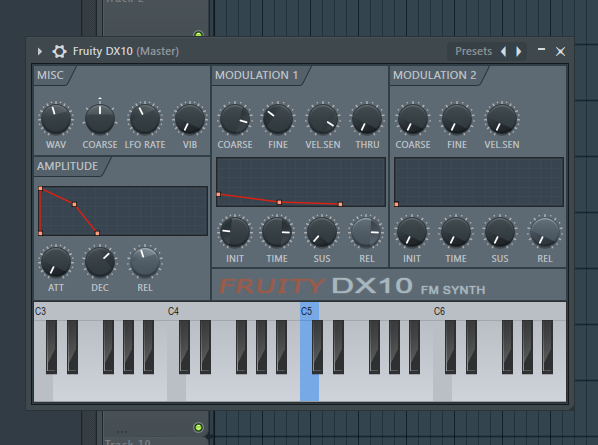This screenshot has height=445, width=598.
Task: Minimize the Fruity DX10 window
Action: click(541, 49)
